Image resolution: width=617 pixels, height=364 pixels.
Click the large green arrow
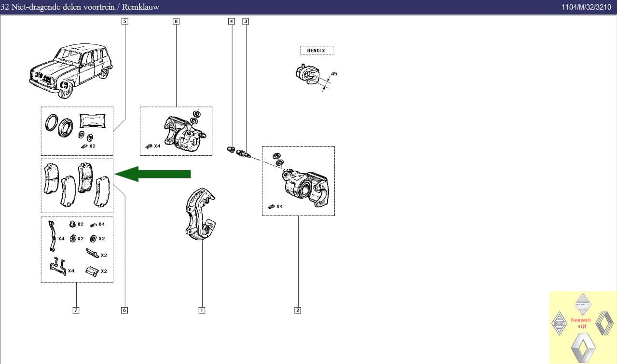coord(153,174)
